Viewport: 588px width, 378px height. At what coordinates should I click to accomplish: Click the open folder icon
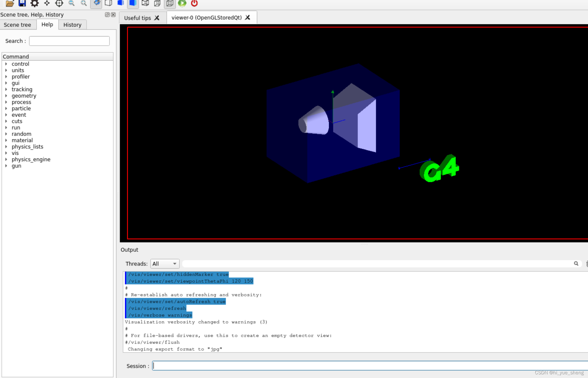point(10,3)
